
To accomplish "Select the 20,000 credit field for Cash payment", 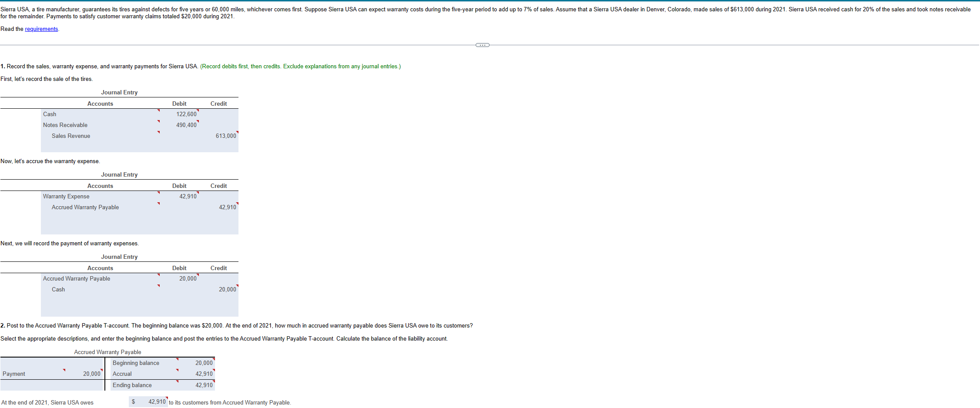I will [x=220, y=289].
